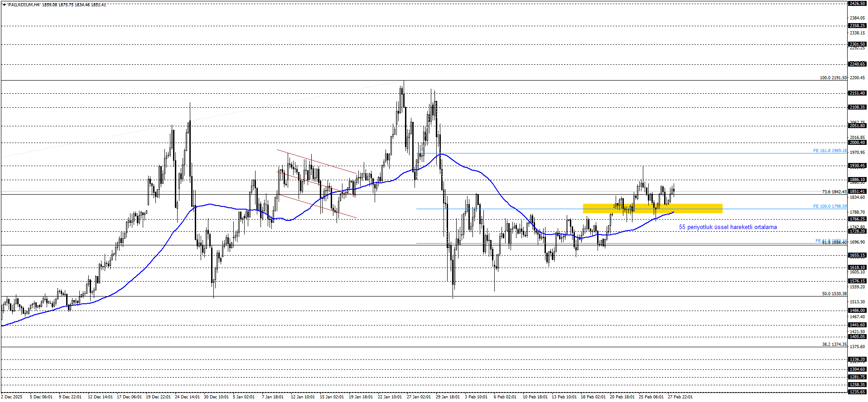Click the '100.0 2191.50' Fibonacci level label
This screenshot has width=868, height=402.
[833, 78]
